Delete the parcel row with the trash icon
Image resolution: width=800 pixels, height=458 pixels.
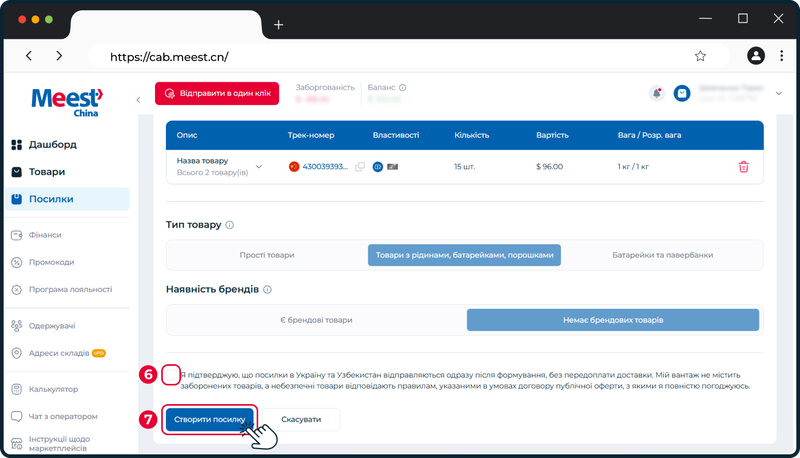pyautogui.click(x=743, y=166)
